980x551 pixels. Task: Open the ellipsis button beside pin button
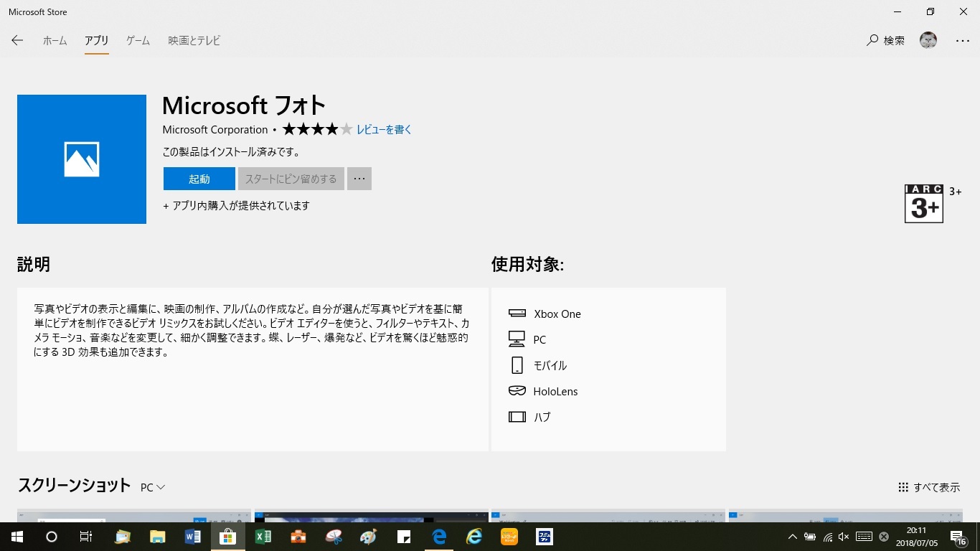point(359,179)
